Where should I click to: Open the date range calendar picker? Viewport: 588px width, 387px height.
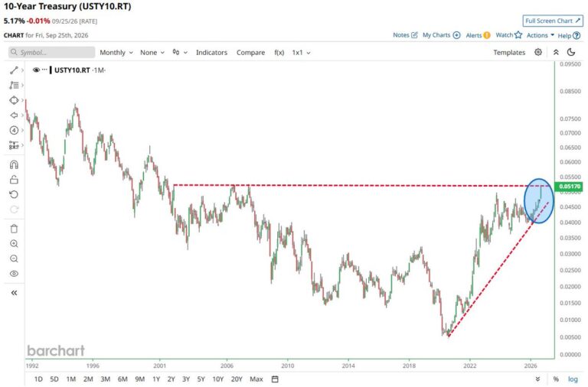coord(275,379)
